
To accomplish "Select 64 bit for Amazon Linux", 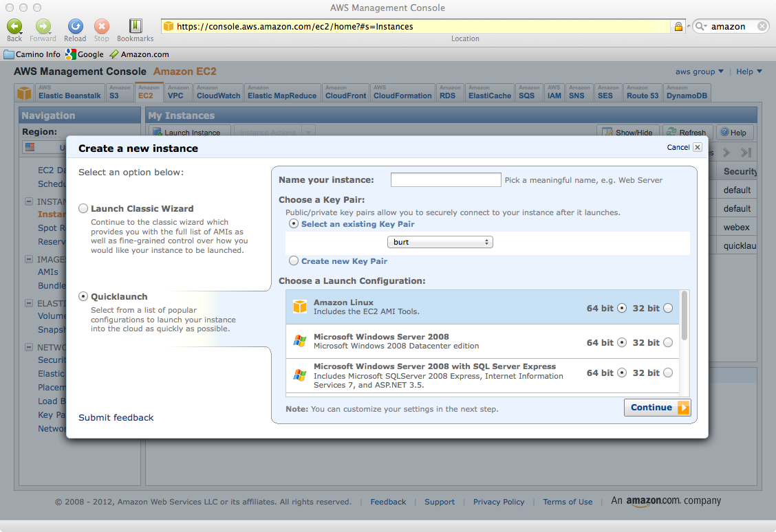I will tap(622, 308).
